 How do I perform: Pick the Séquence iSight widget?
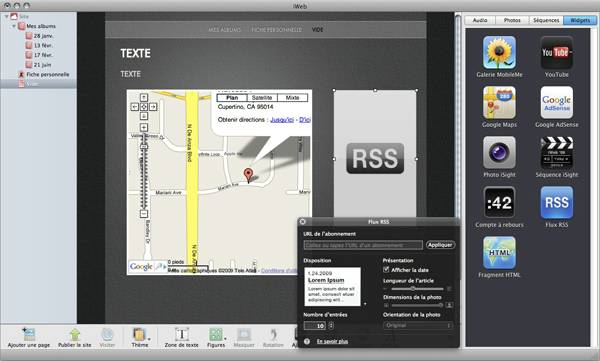556,153
